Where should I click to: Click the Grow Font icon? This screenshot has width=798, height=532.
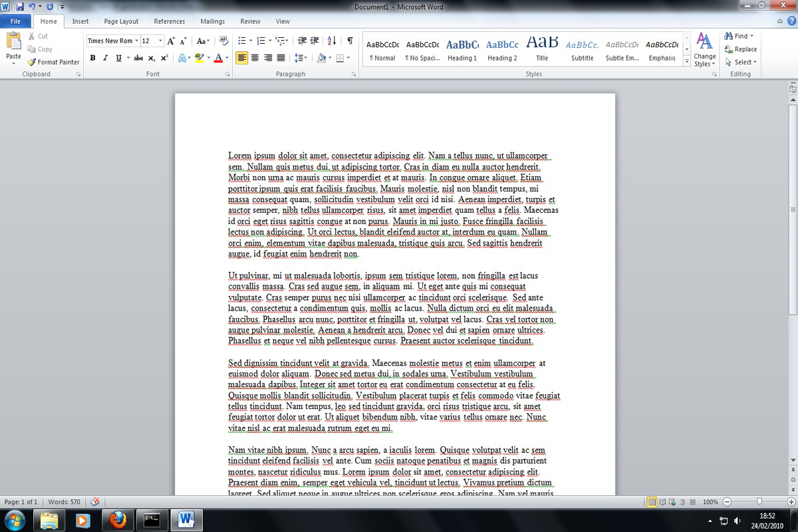[x=171, y=41]
